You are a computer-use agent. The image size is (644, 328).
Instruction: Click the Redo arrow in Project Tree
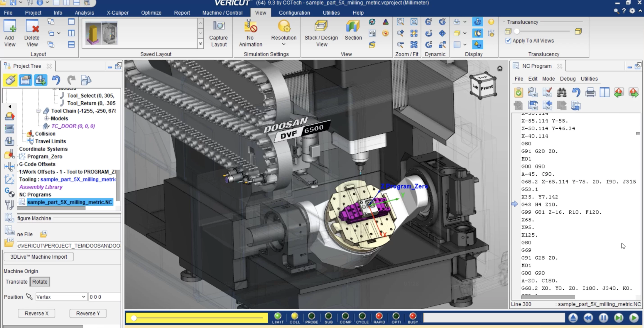[x=72, y=80]
